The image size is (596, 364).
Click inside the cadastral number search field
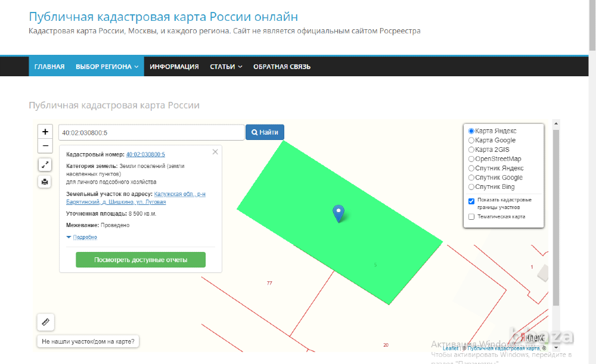(x=149, y=132)
